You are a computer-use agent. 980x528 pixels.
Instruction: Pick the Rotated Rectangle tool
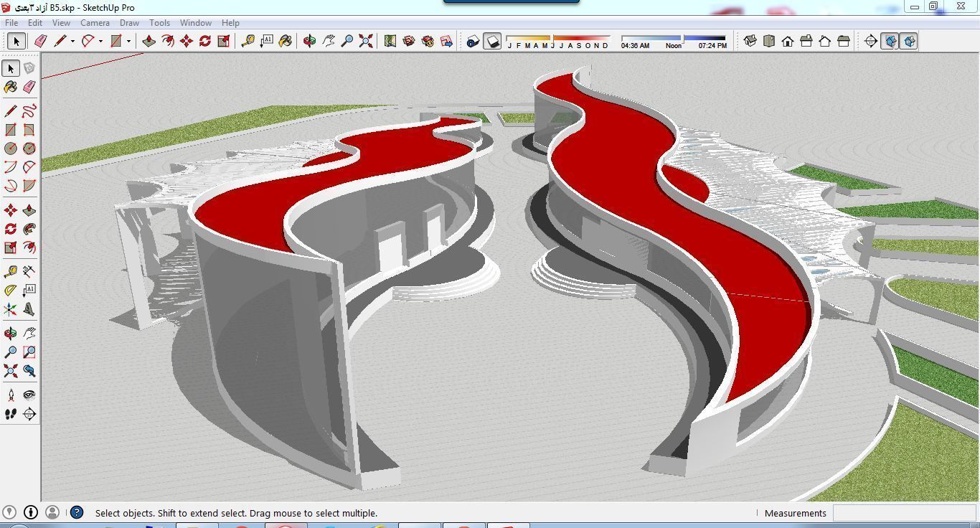[29, 130]
